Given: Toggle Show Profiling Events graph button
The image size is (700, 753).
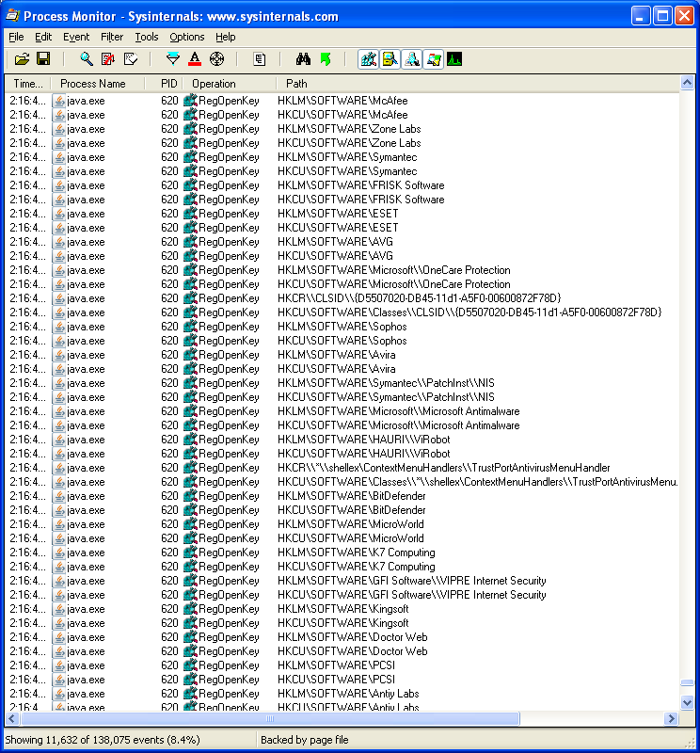Looking at the screenshot, I should pyautogui.click(x=454, y=59).
